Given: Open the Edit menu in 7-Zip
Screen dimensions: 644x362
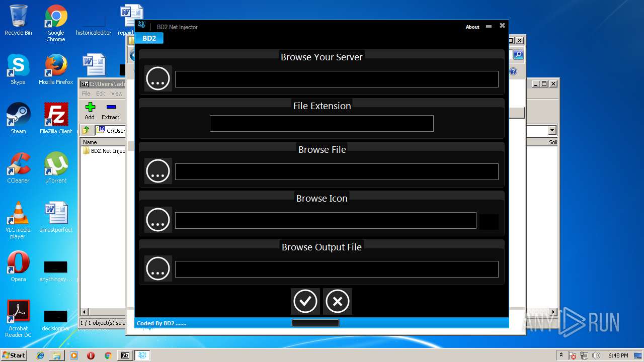Looking at the screenshot, I should 101,94.
